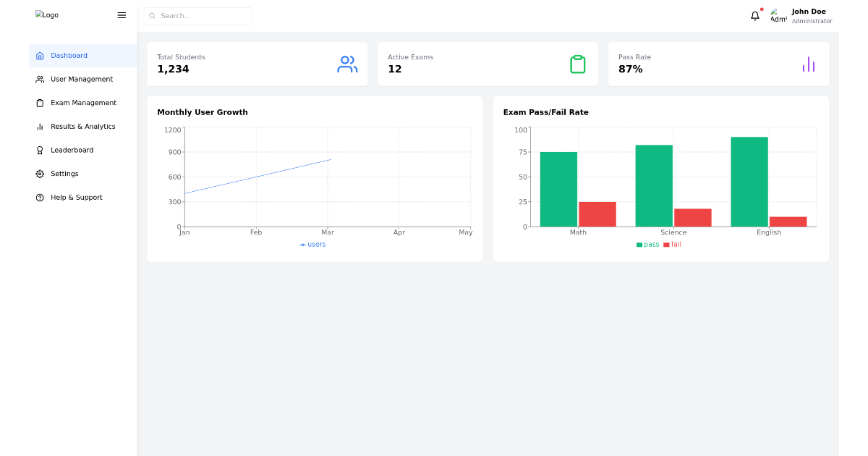This screenshot has height=456, width=868.
Task: Select the Results & Analytics chart icon
Action: pos(40,126)
